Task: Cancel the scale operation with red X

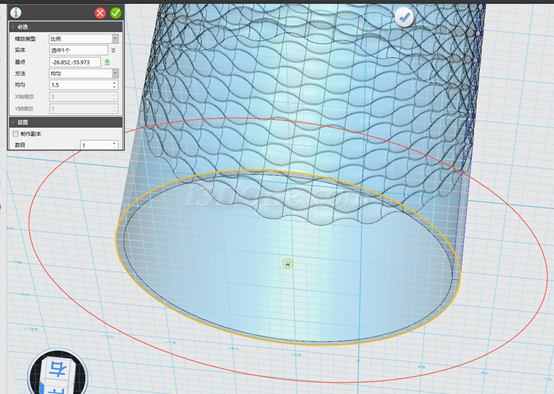Action: point(100,13)
